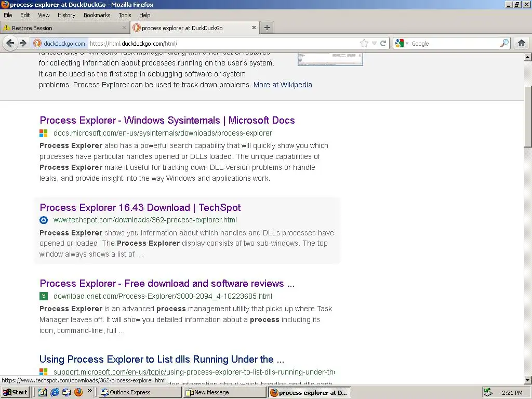Open the Bookmarks menu
Image resolution: width=532 pixels, height=399 pixels.
[97, 15]
